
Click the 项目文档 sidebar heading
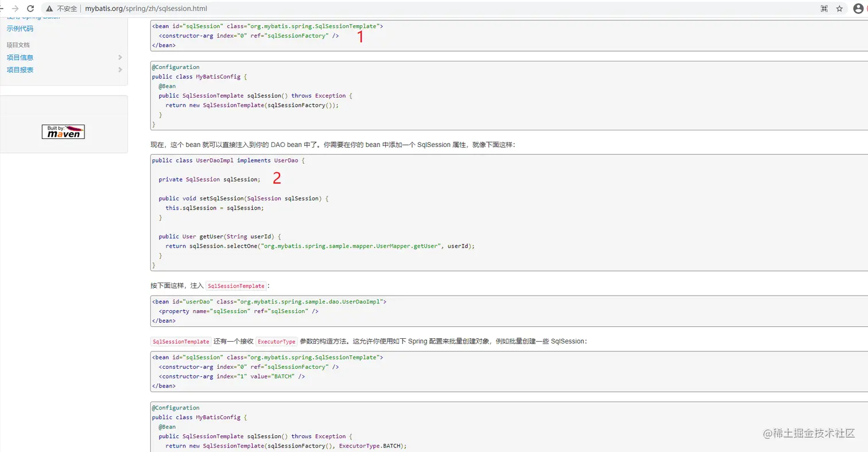pyautogui.click(x=18, y=45)
